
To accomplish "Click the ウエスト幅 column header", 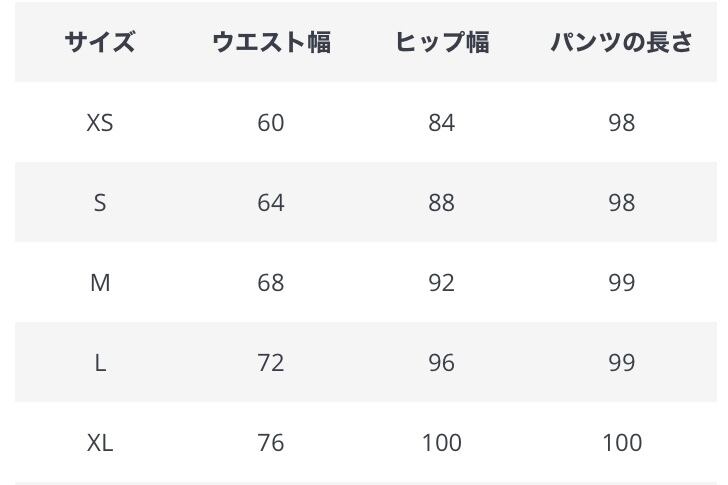I will [x=271, y=42].
